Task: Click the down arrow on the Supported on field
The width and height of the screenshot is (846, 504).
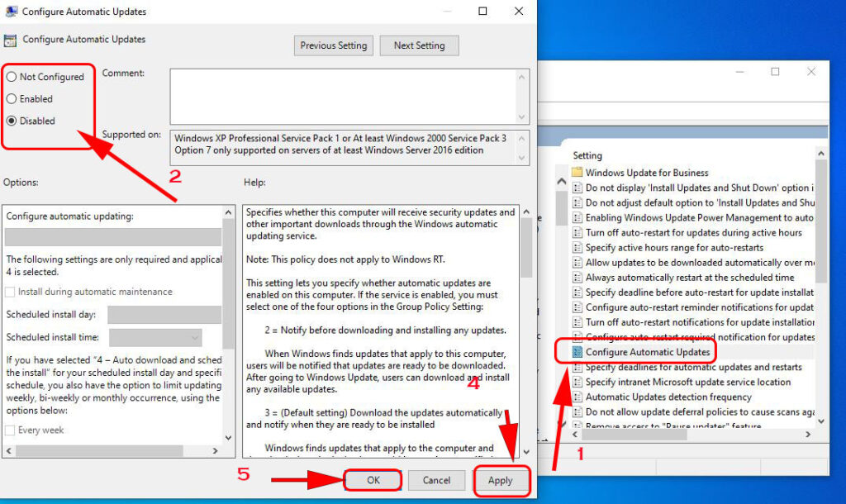Action: 520,155
